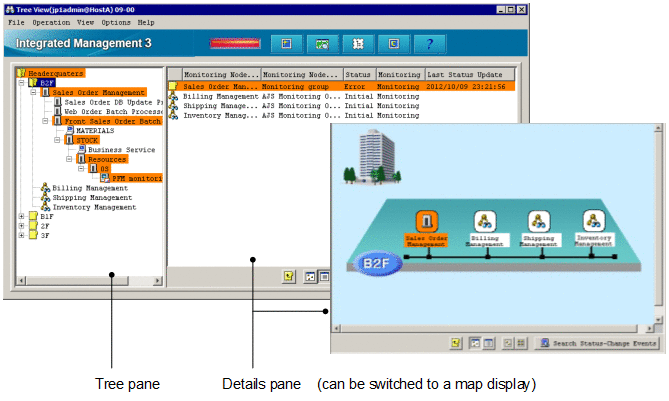
Task: Click tree pane horizontal scrollbar right arrow
Action: coord(158,281)
